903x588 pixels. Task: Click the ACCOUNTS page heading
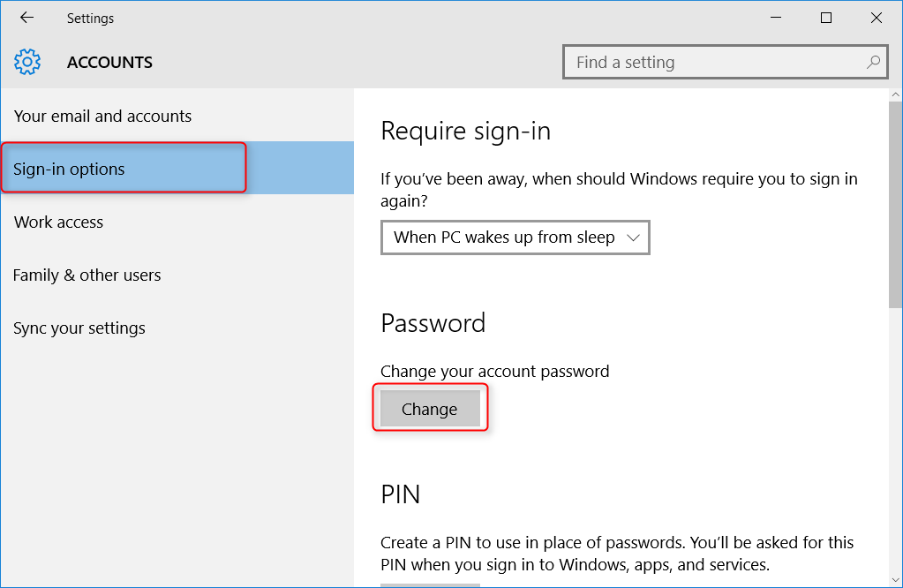109,63
